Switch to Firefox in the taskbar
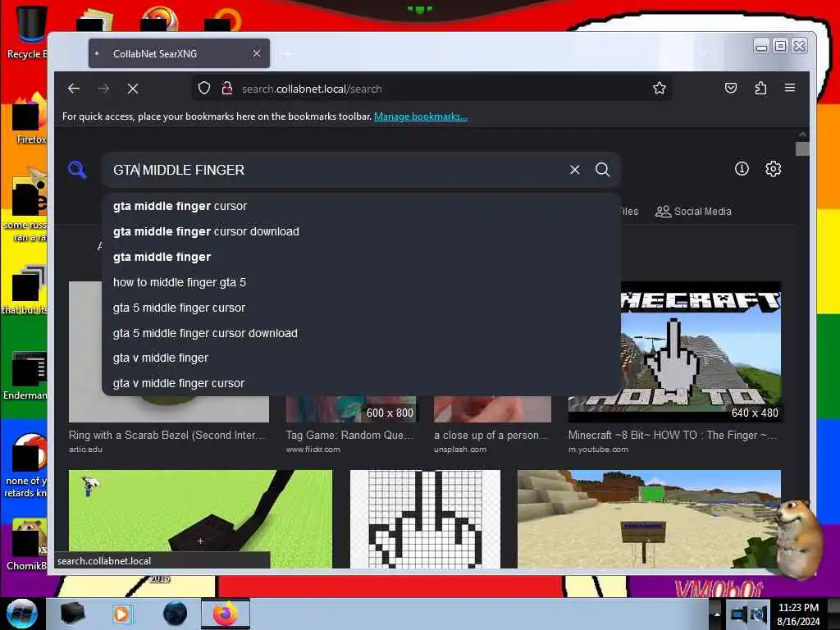Viewport: 840px width, 630px height. pos(226,614)
